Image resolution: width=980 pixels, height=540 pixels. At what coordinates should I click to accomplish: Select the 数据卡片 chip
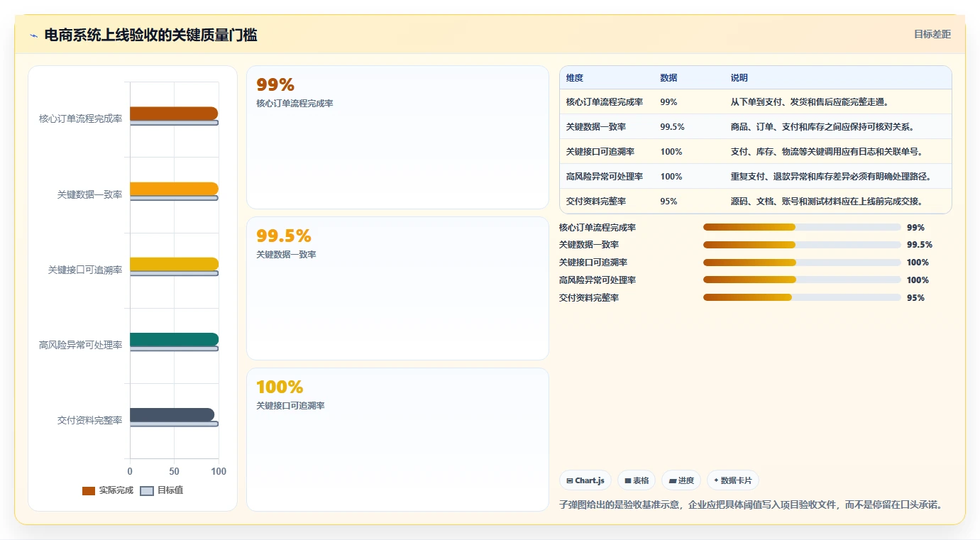click(x=733, y=480)
